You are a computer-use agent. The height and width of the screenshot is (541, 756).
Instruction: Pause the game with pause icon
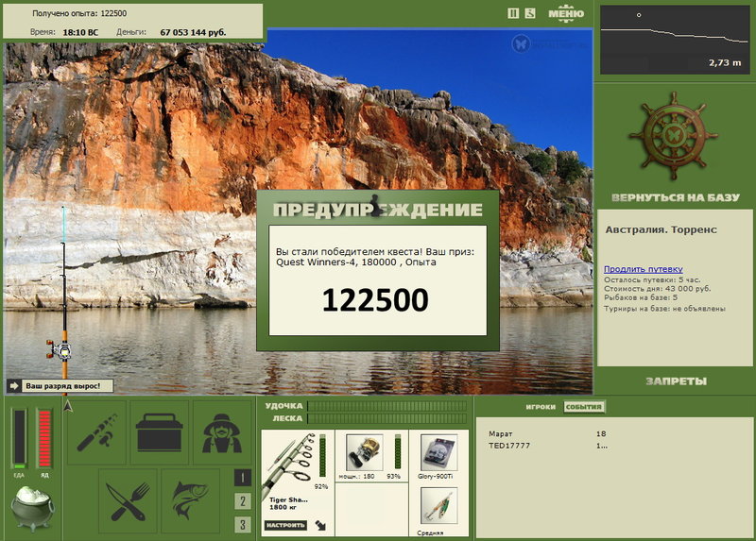coord(513,13)
